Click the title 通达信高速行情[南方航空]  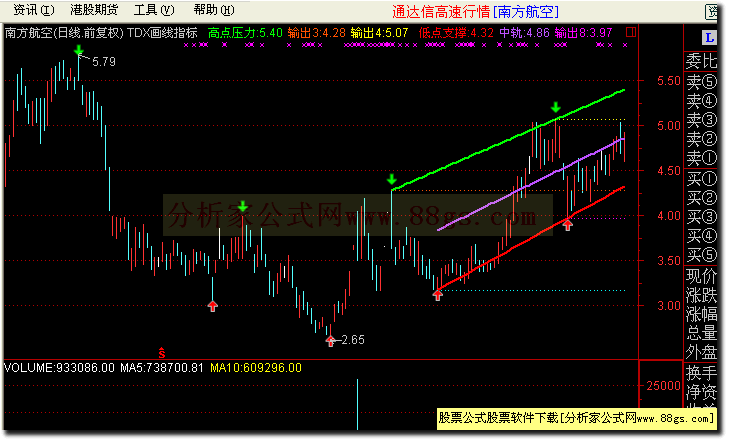point(475,12)
